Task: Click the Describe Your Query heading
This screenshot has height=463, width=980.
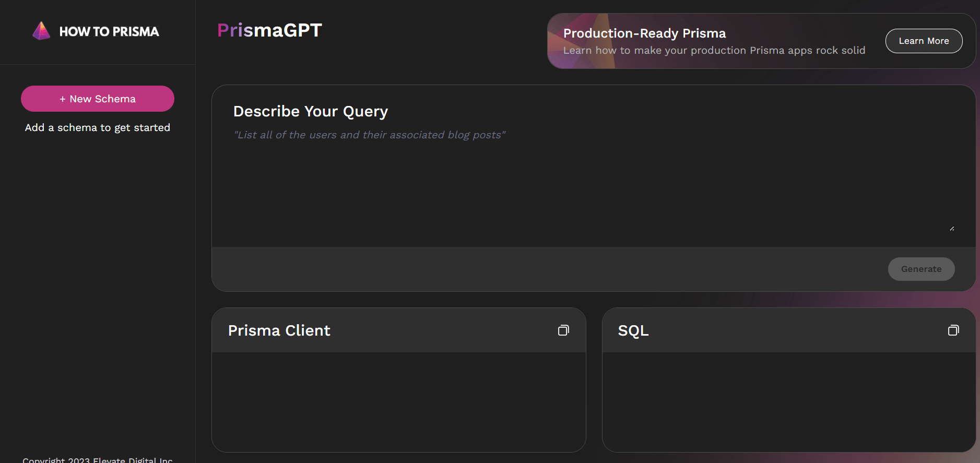Action: point(311,111)
